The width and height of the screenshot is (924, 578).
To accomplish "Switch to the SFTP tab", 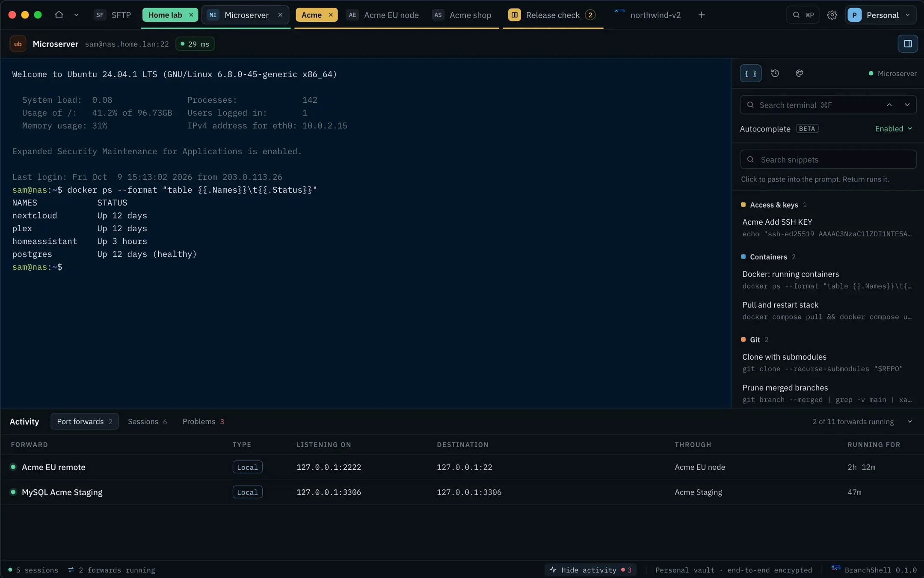I will click(113, 15).
